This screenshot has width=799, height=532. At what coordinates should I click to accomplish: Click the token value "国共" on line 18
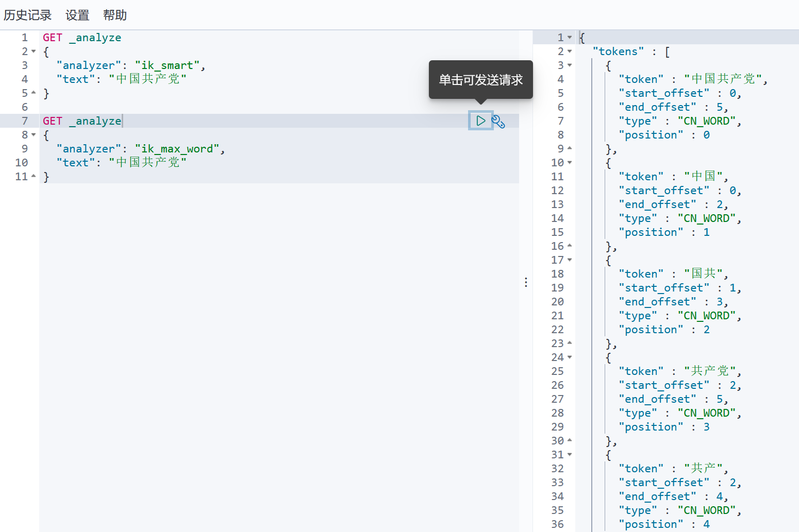coord(703,274)
